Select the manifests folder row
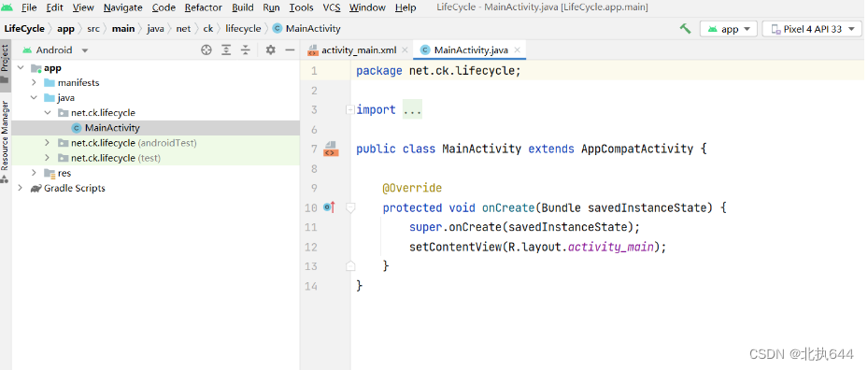 click(x=155, y=82)
